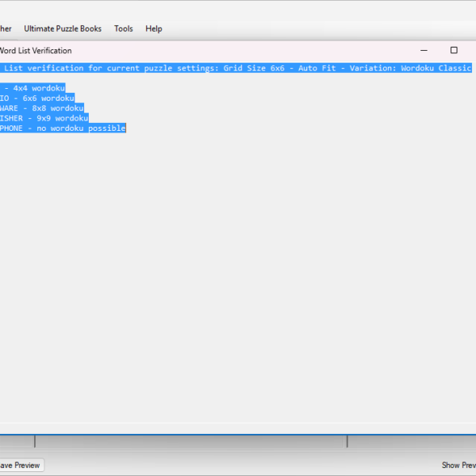Open the Ultimate Puzzle Books menu
The width and height of the screenshot is (476, 476).
coord(63,29)
